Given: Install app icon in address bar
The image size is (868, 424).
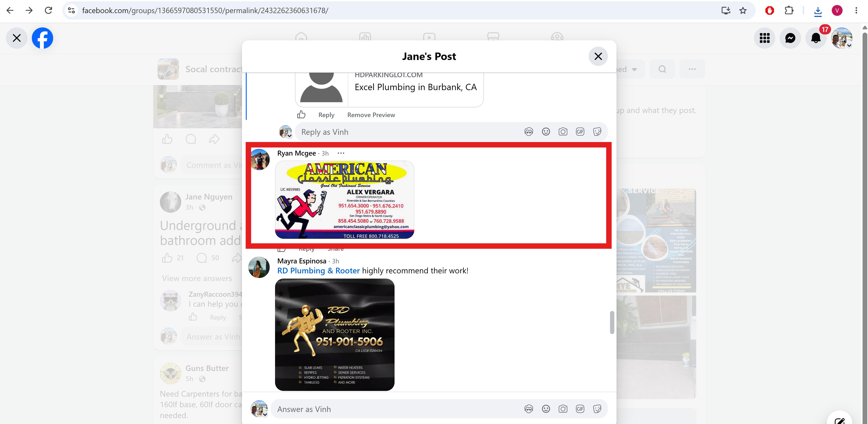Looking at the screenshot, I should [726, 10].
